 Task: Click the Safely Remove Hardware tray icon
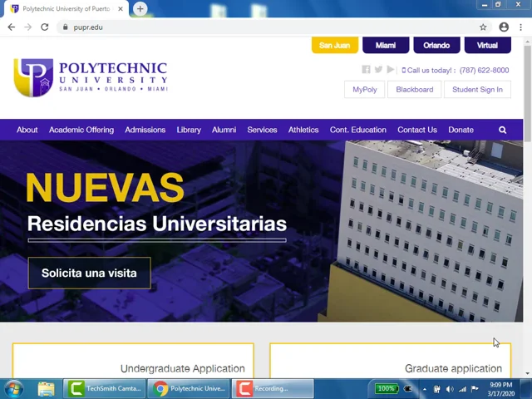pyautogui.click(x=437, y=389)
